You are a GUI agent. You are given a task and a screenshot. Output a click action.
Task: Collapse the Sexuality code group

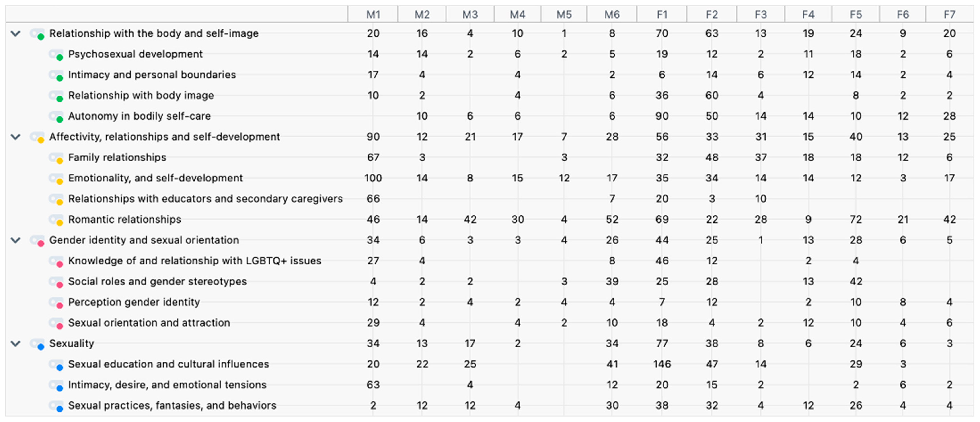(15, 343)
